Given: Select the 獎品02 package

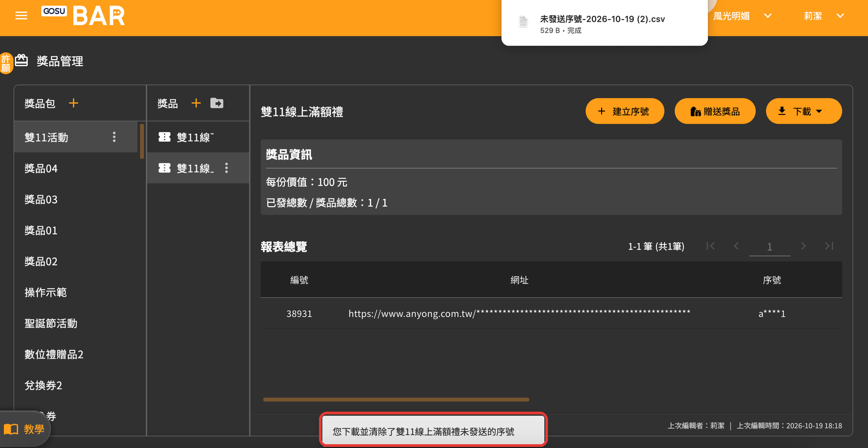Looking at the screenshot, I should tap(76, 261).
